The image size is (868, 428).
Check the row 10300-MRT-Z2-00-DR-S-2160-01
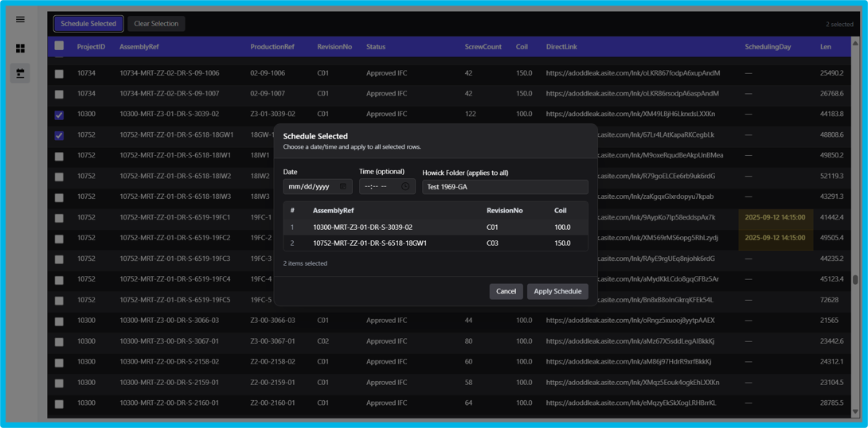pos(59,403)
